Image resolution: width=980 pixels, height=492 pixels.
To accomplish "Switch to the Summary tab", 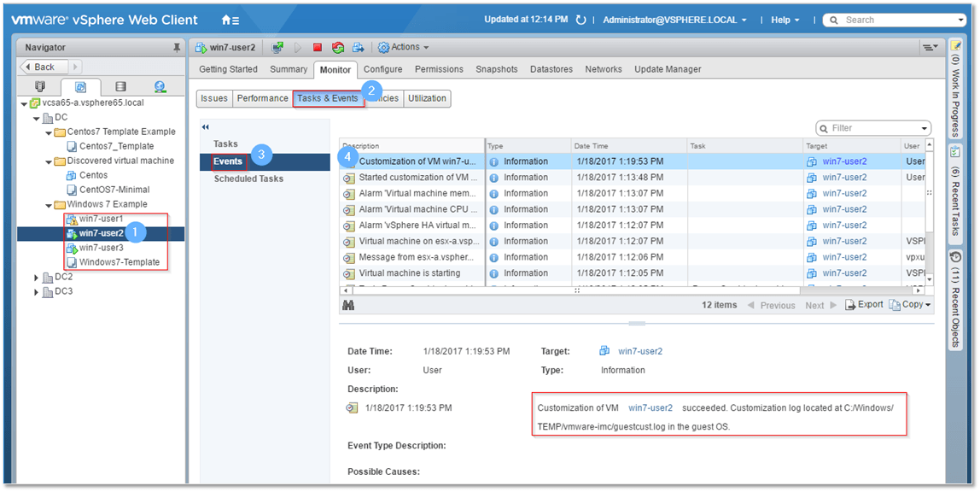I will coord(289,69).
